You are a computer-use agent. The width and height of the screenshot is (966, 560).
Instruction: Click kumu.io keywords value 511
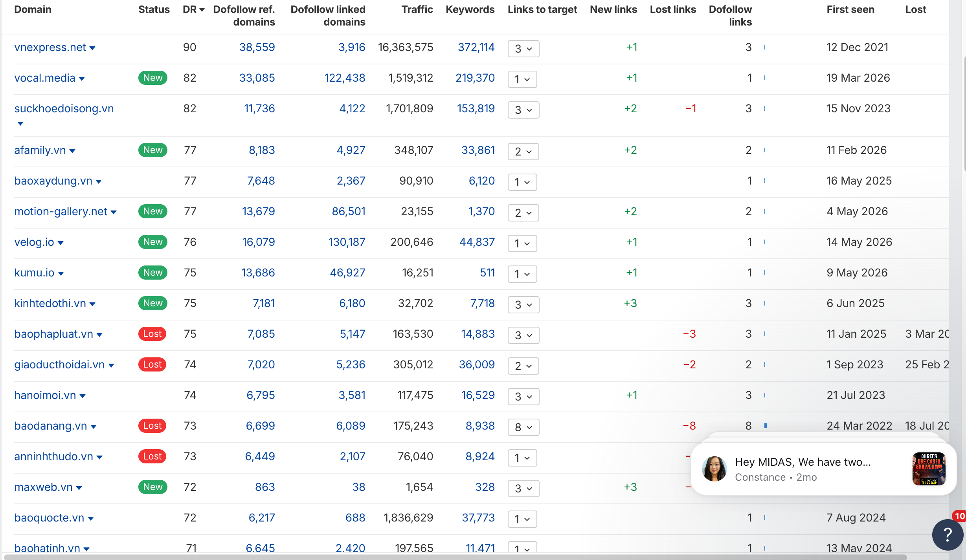pyautogui.click(x=487, y=273)
